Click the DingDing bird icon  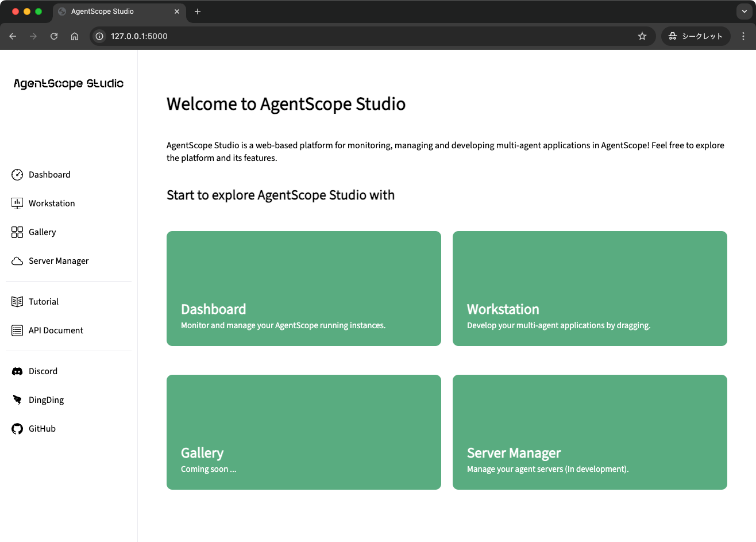[17, 400]
